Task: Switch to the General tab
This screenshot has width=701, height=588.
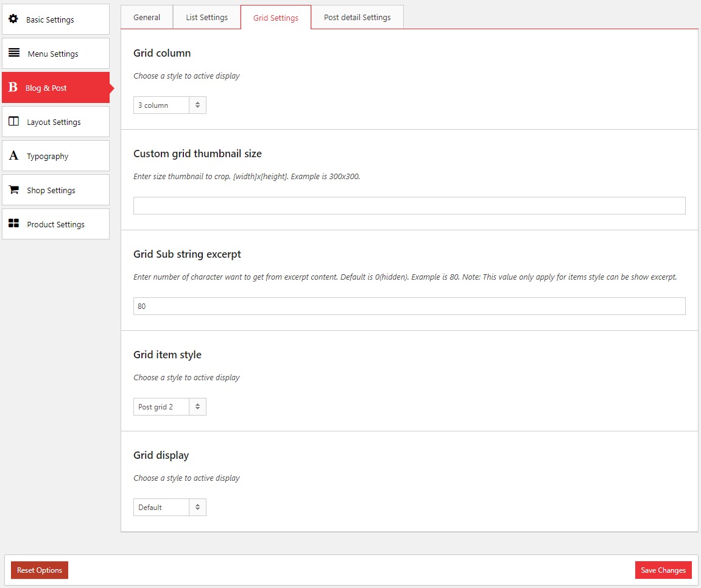Action: 147,17
